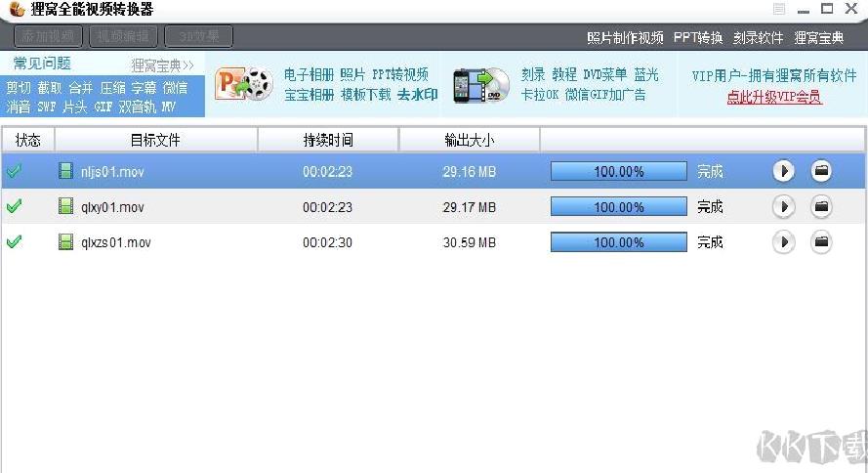Open the SWF help link
868x473 pixels.
pos(47,107)
